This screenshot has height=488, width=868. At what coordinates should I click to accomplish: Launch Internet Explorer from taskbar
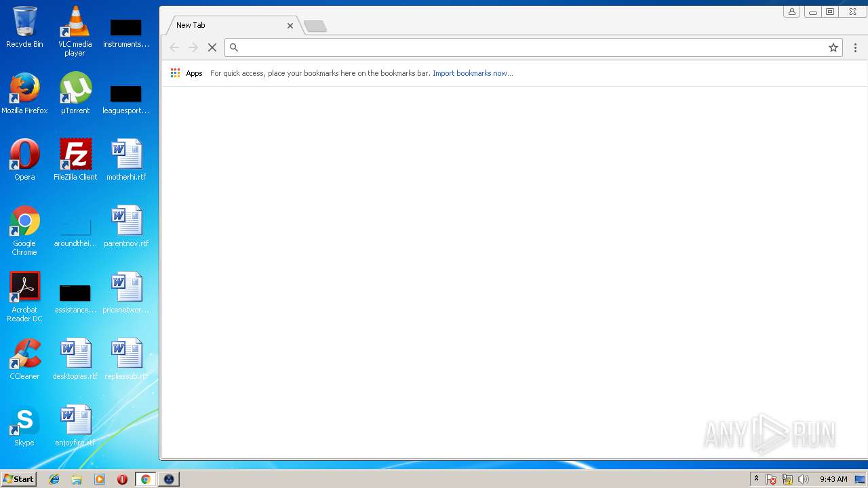pos(54,479)
